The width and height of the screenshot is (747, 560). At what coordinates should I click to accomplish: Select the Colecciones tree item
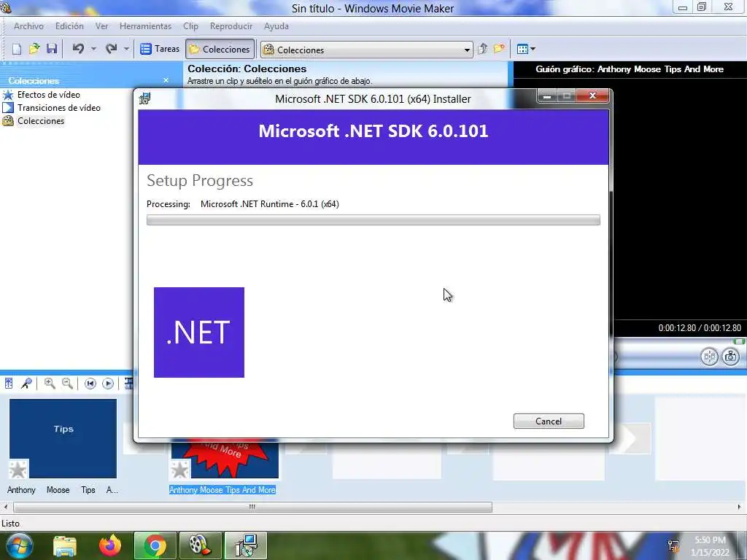[x=41, y=121]
